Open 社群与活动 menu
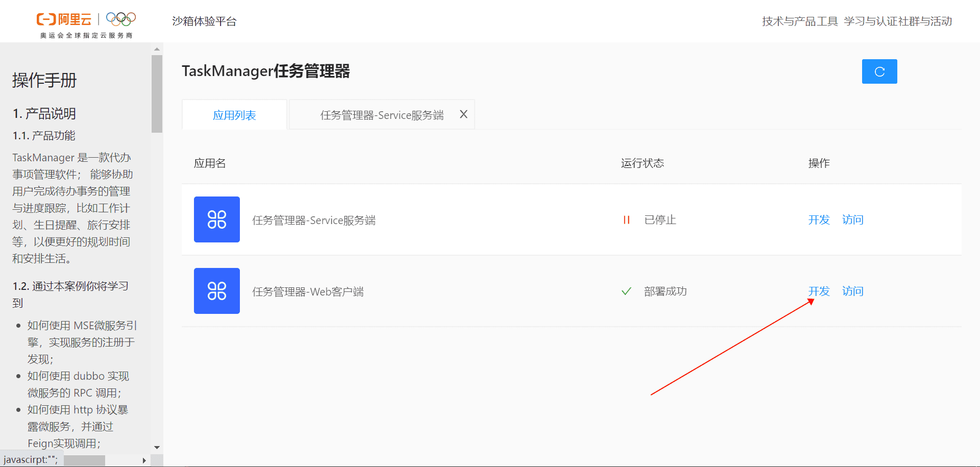 pos(925,21)
